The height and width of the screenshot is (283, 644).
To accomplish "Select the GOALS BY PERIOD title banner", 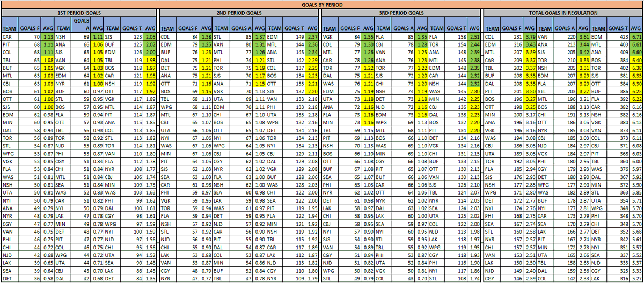I will click(322, 4).
